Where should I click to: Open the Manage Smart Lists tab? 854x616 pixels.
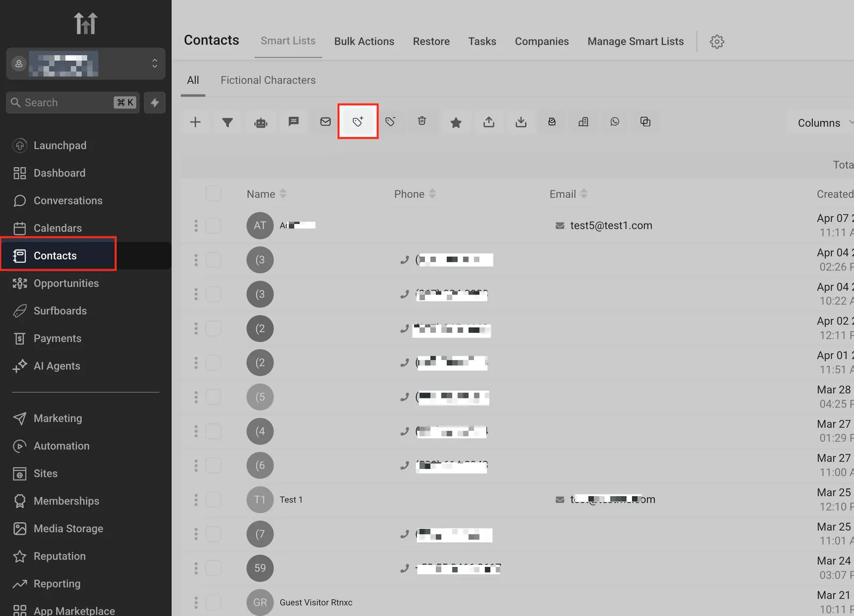(x=636, y=42)
